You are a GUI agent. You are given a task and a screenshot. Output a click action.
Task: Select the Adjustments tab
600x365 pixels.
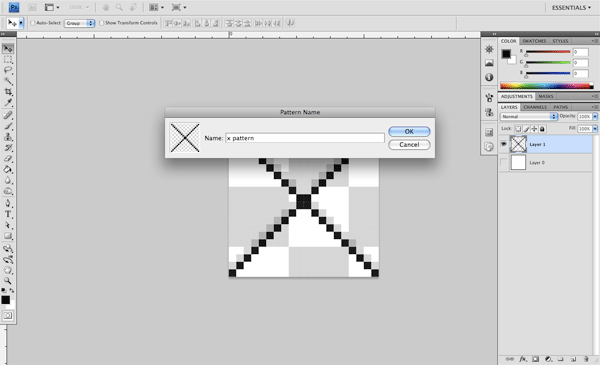click(517, 96)
